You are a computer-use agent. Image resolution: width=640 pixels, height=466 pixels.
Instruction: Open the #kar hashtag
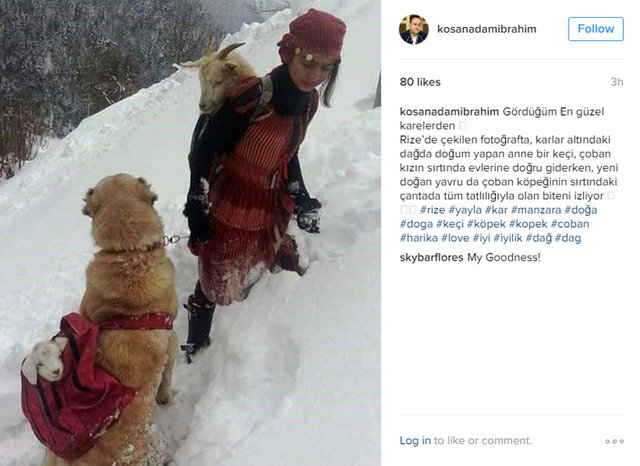[x=496, y=210]
